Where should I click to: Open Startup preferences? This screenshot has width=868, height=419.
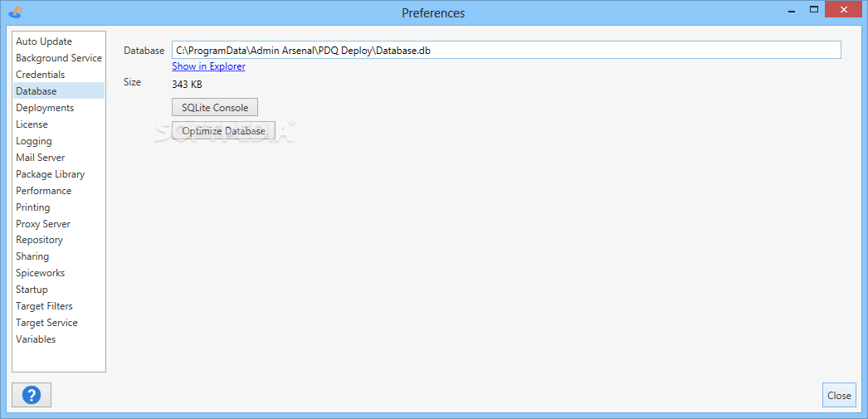pyautogui.click(x=59, y=290)
